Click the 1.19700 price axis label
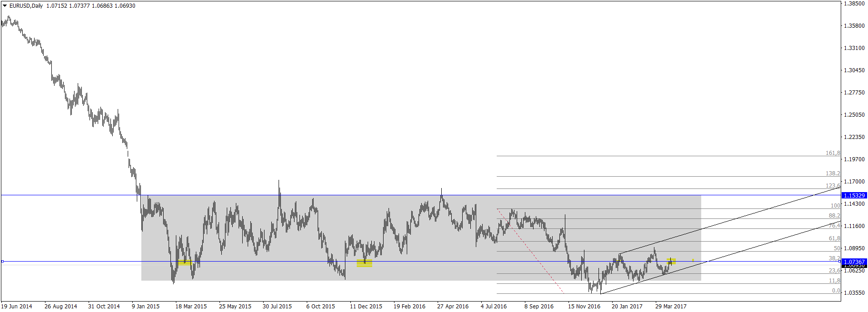 (854, 159)
